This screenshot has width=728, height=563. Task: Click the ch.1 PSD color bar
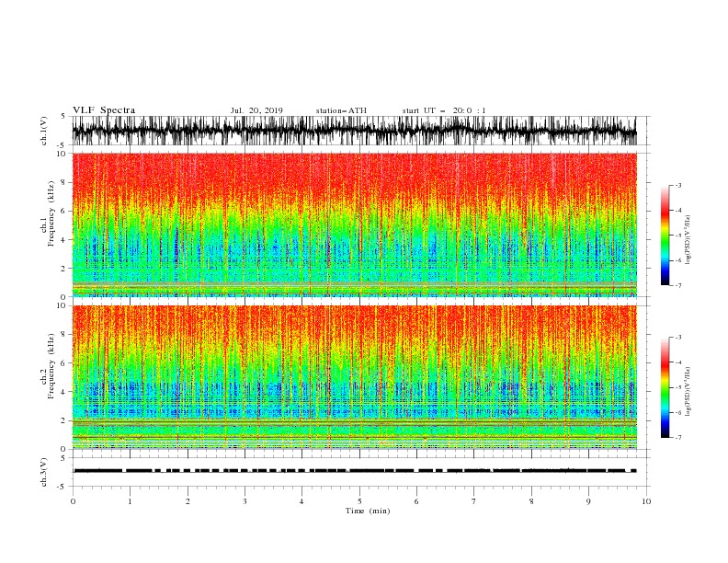(x=665, y=236)
